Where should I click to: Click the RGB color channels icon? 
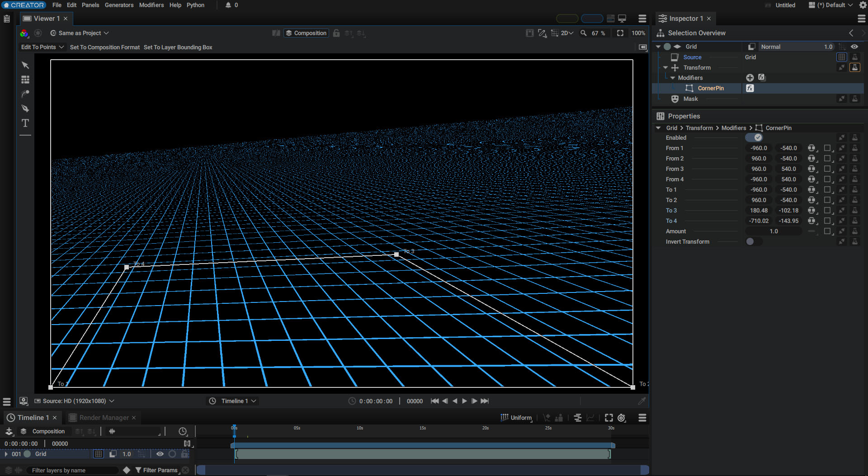[24, 33]
